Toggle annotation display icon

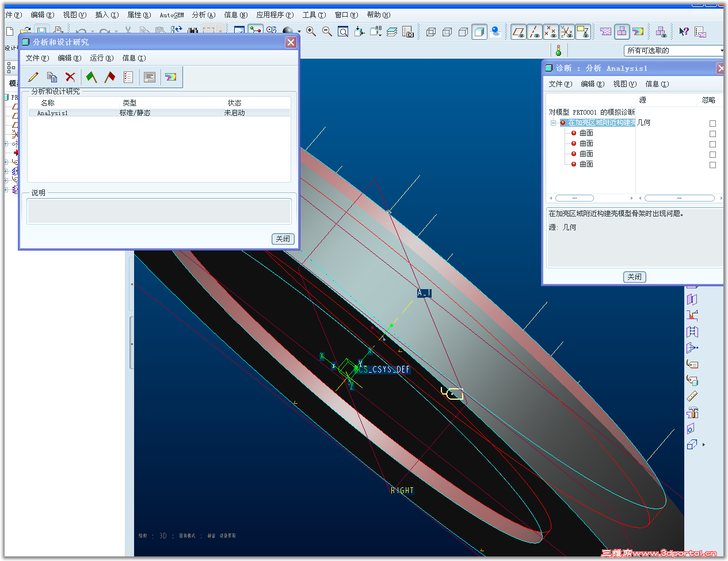click(x=583, y=32)
